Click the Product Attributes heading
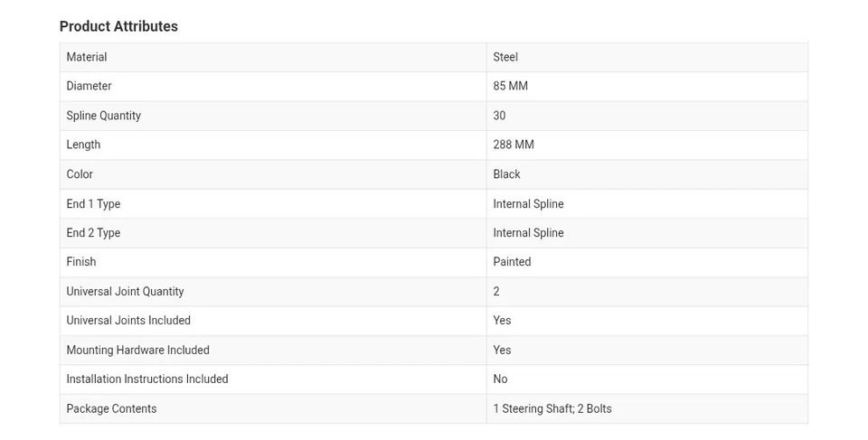The width and height of the screenshot is (868, 440). tap(118, 26)
